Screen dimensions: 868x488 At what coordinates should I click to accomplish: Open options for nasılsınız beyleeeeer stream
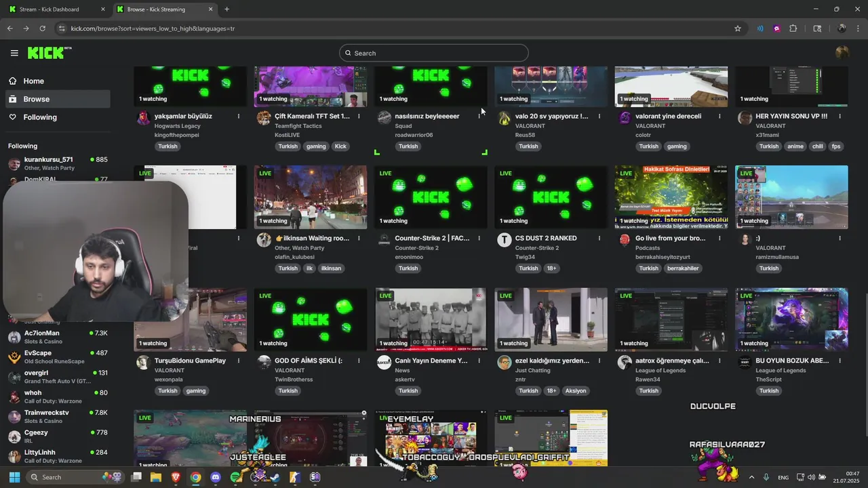pyautogui.click(x=479, y=116)
